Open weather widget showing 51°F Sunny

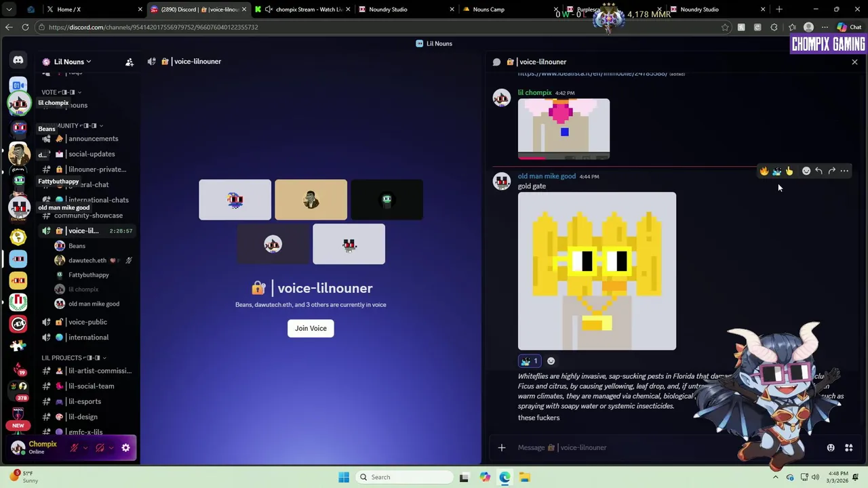pyautogui.click(x=24, y=476)
